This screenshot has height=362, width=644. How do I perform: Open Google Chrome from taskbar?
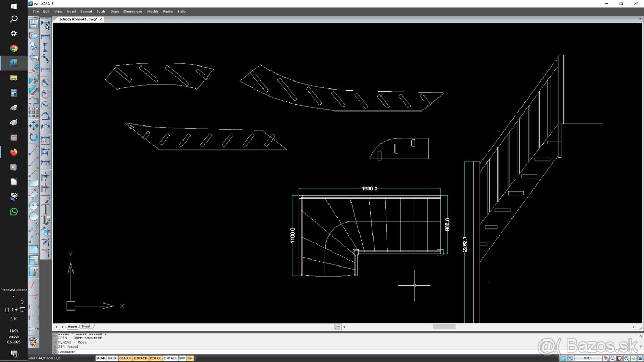pyautogui.click(x=14, y=48)
